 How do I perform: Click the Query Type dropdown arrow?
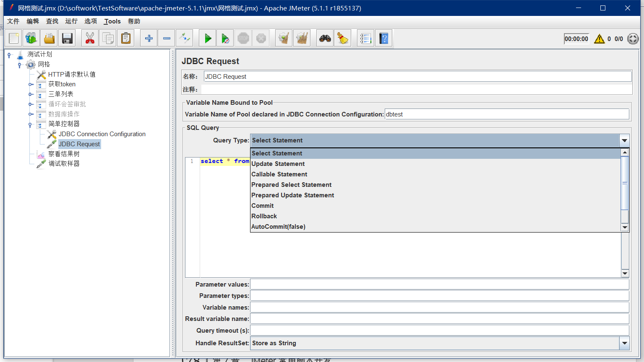click(x=624, y=140)
